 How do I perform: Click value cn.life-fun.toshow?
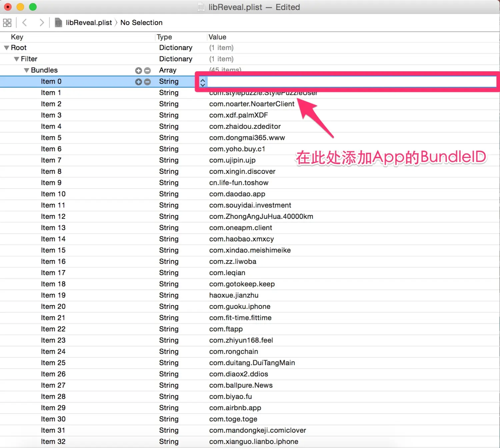(x=239, y=183)
